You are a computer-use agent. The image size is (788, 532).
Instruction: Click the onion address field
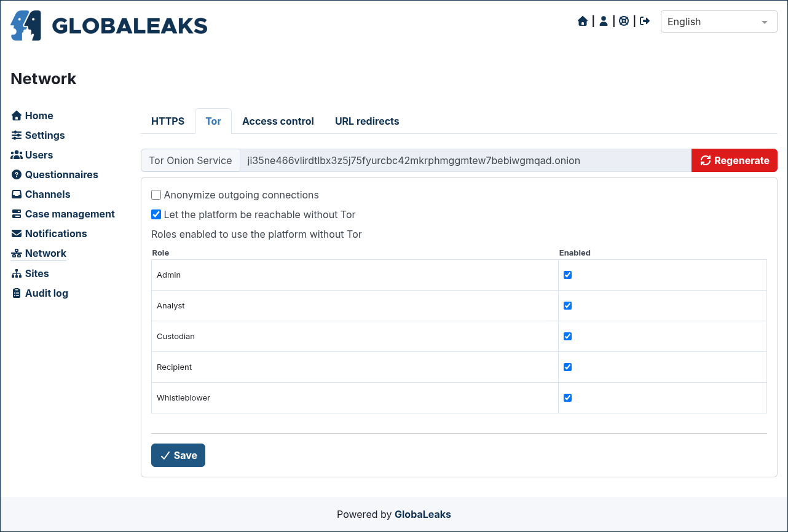click(465, 160)
